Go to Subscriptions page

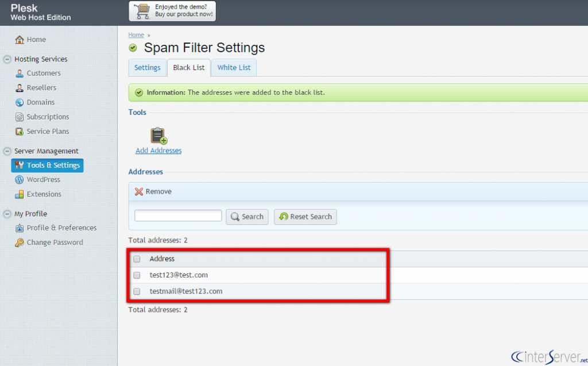click(49, 117)
